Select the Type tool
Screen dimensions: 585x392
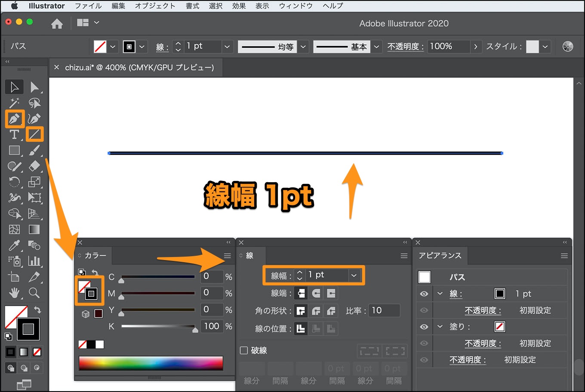coord(14,135)
